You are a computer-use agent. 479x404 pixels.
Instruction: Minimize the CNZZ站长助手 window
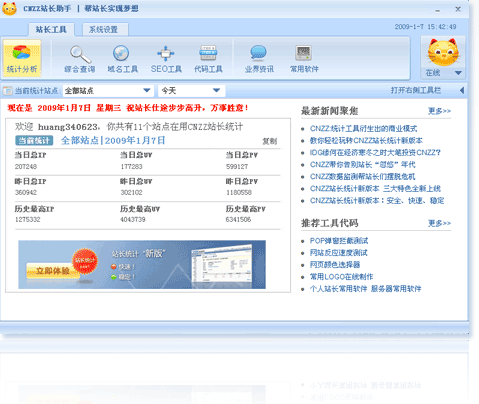pyautogui.click(x=438, y=10)
